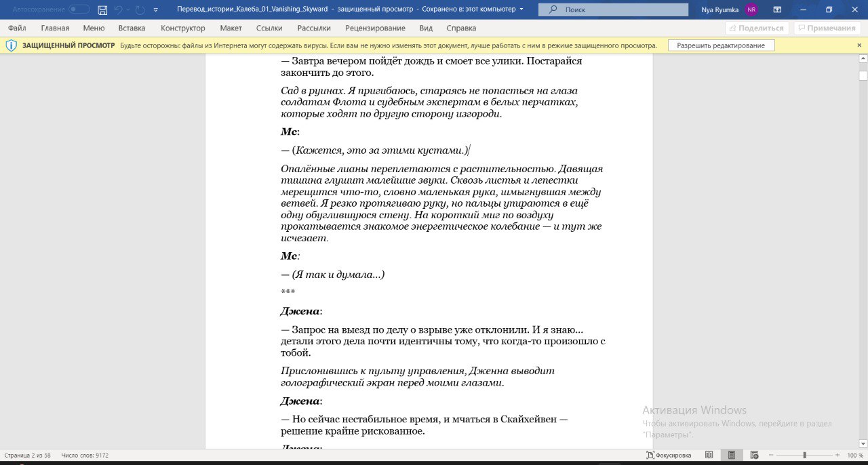This screenshot has height=465, width=868.
Task: Toggle the AutoSave switch
Action: (x=79, y=9)
